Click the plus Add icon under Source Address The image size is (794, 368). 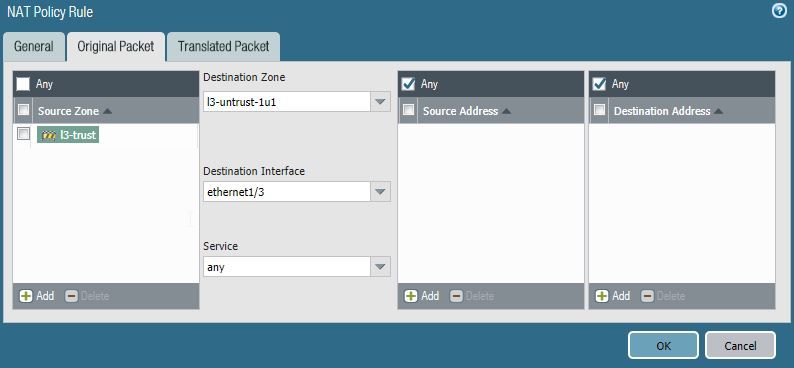pyautogui.click(x=411, y=296)
